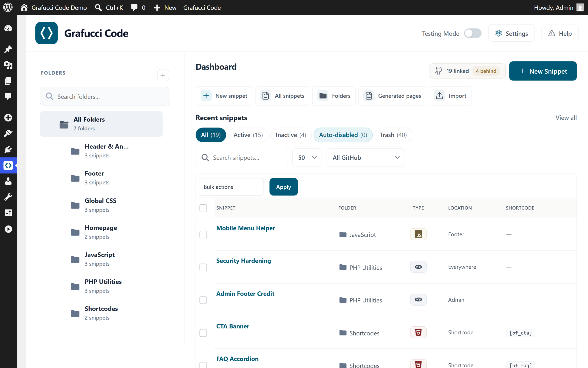The width and height of the screenshot is (588, 368).
Task: Click the New snippet quick action card
Action: point(224,96)
